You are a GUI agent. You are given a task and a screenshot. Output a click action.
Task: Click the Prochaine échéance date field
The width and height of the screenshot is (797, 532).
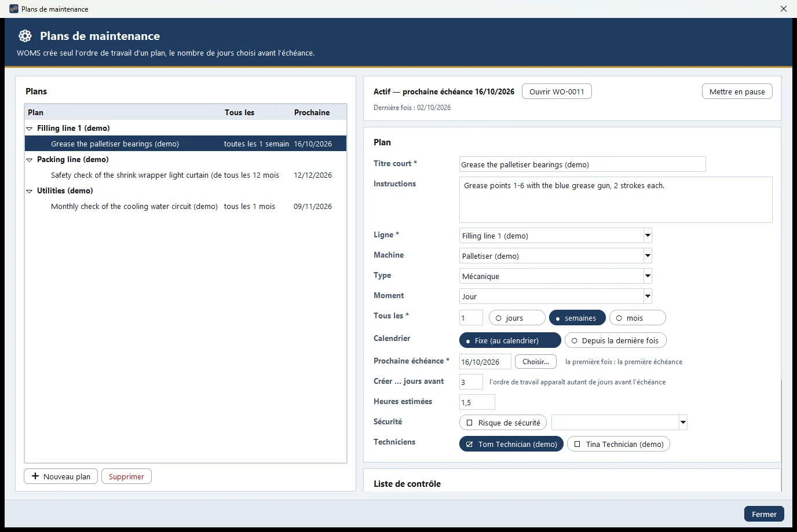(485, 362)
